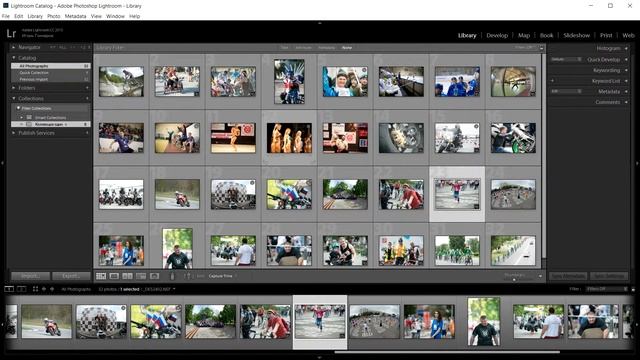Screen dimensions: 640x360
Task: Expand the Keyword List panel
Action: [x=627, y=81]
